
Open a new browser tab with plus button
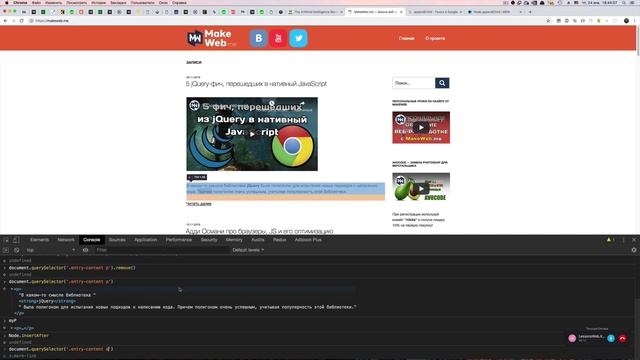pyautogui.click(x=530, y=12)
